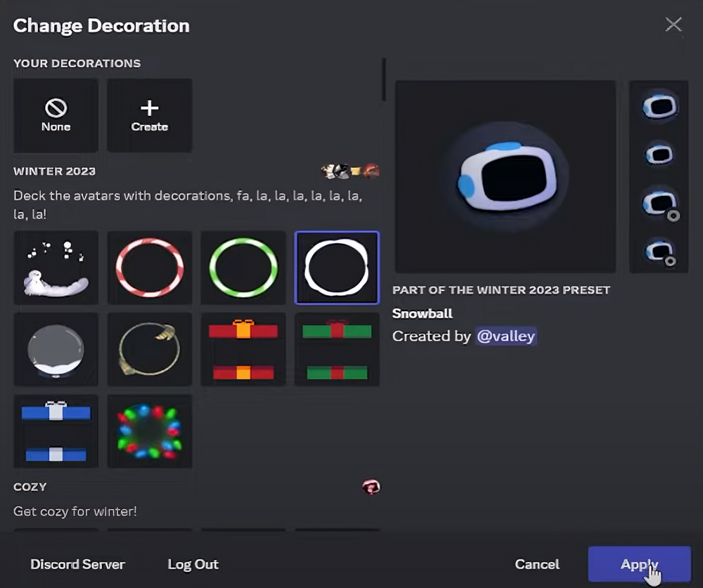The image size is (703, 588).
Task: Choose the snow globe decoration
Action: (56, 349)
